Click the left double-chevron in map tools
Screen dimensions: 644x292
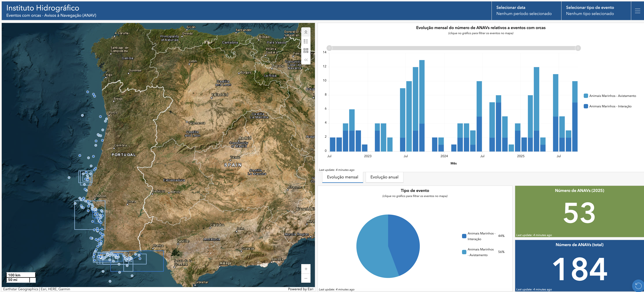pyautogui.click(x=306, y=60)
